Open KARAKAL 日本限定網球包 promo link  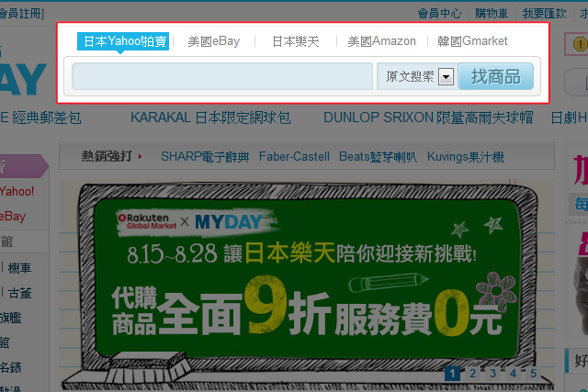(x=210, y=118)
